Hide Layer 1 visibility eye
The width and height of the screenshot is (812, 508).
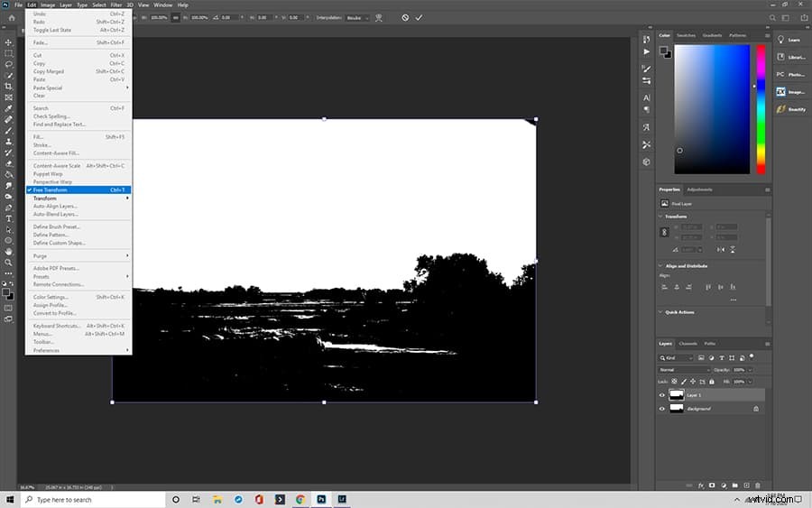tap(662, 395)
